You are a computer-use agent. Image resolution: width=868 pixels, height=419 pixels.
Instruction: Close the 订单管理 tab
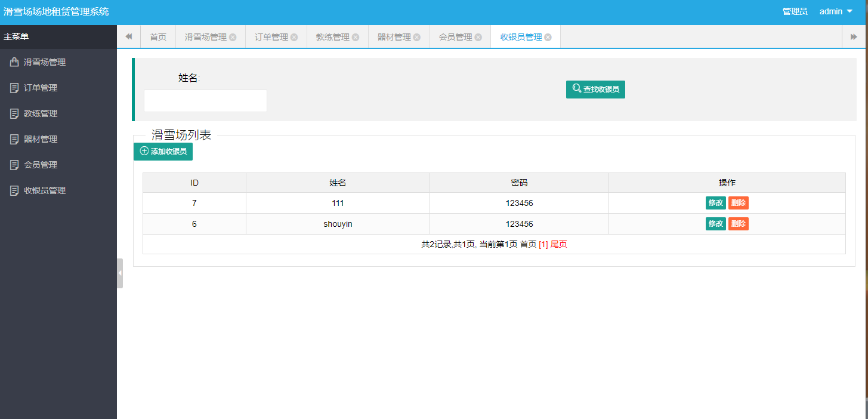point(295,36)
